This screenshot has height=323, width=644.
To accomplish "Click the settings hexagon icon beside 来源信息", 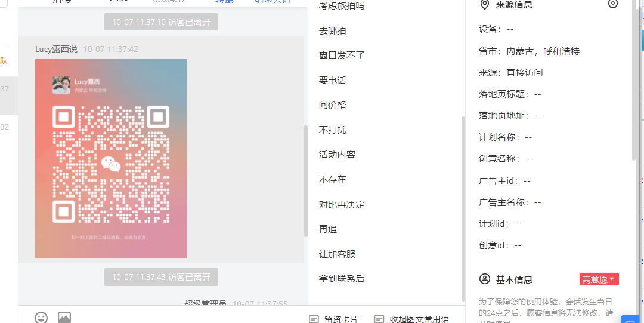I will [x=613, y=4].
